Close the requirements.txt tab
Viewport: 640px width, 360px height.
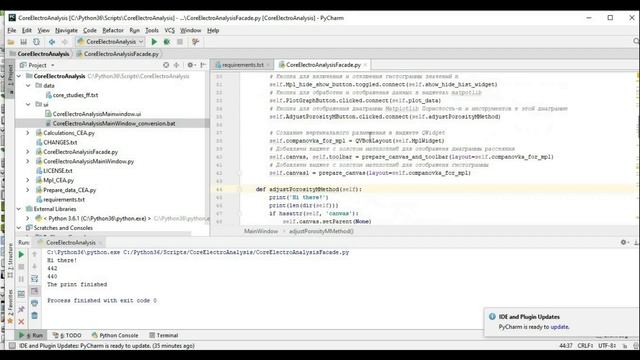268,65
